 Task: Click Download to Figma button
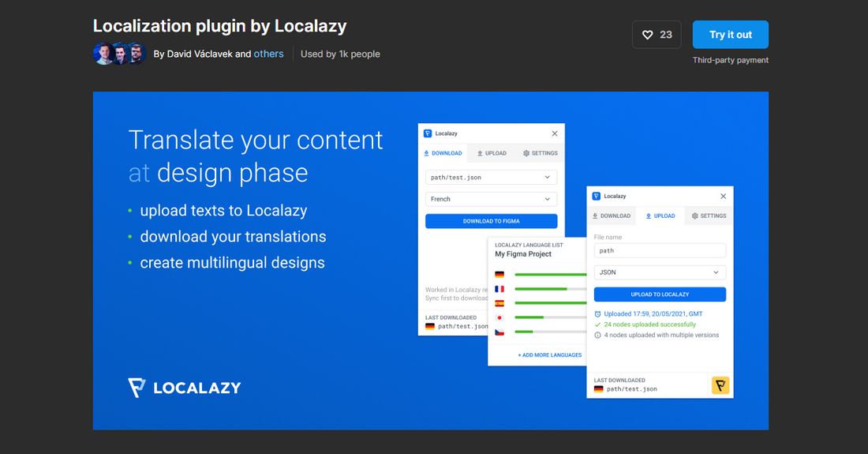coord(491,221)
